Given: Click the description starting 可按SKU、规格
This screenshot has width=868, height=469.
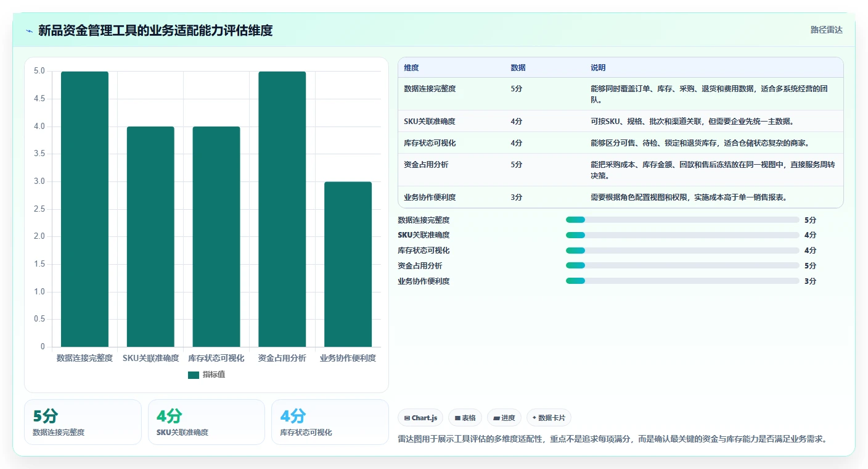Looking at the screenshot, I should pos(692,122).
